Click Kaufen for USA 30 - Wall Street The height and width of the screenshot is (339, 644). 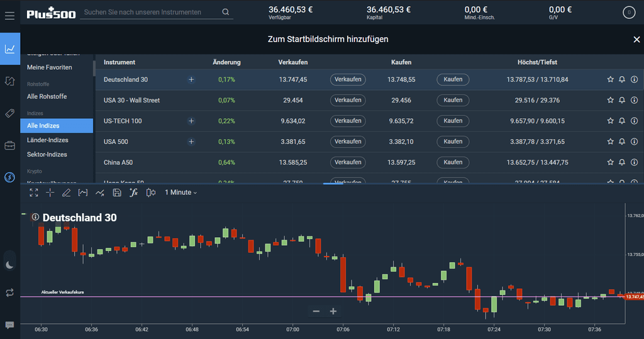[x=453, y=100]
